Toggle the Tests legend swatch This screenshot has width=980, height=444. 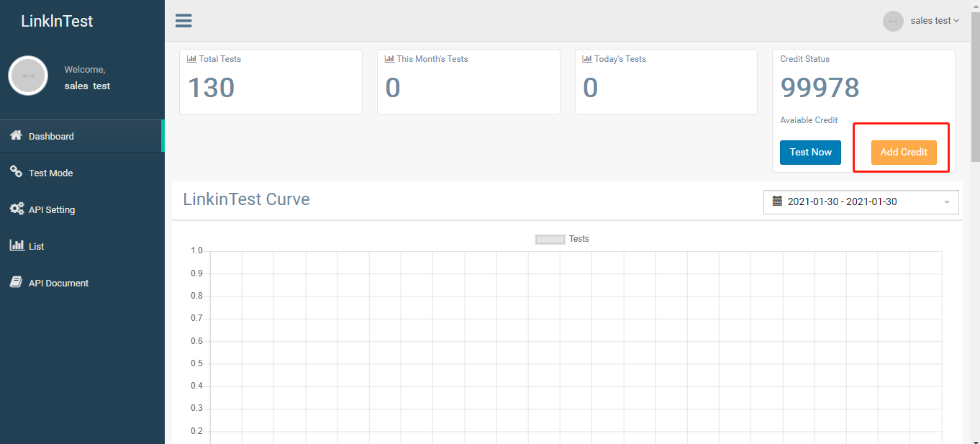[x=550, y=240]
